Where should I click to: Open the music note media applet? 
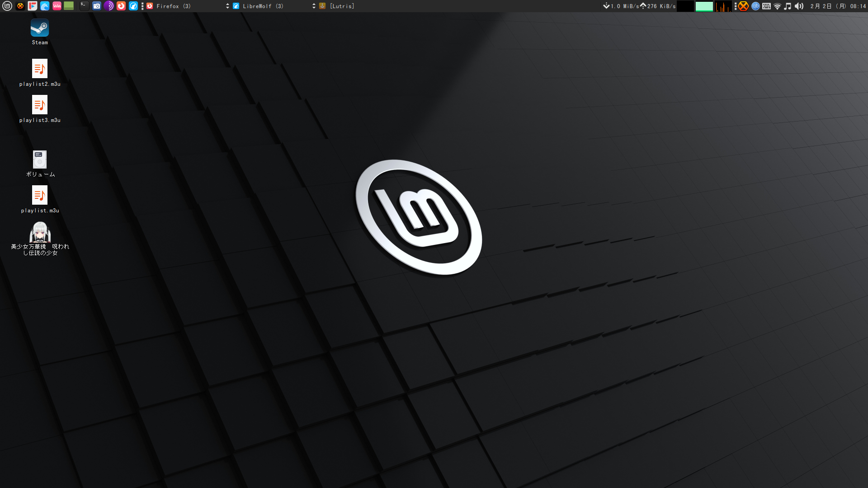click(x=788, y=6)
